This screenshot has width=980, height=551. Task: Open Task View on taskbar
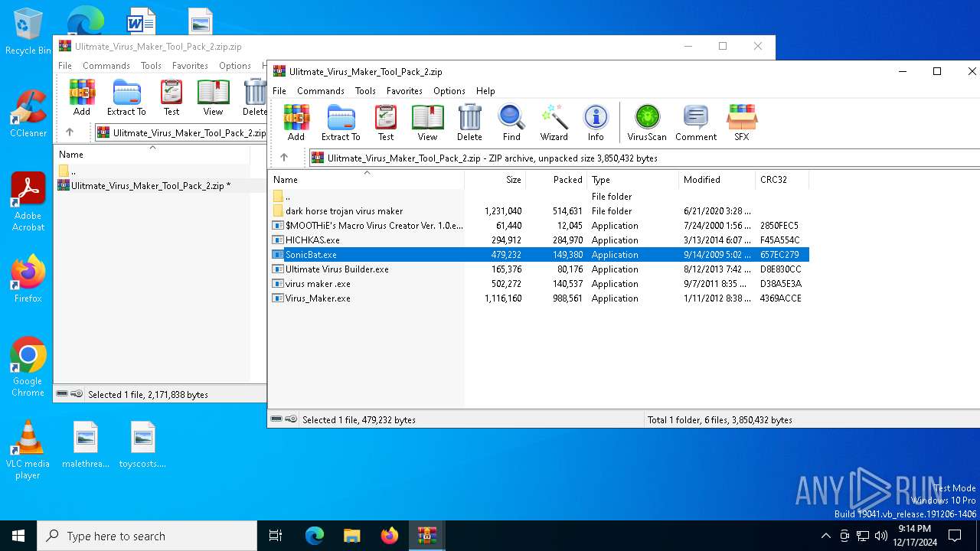276,536
